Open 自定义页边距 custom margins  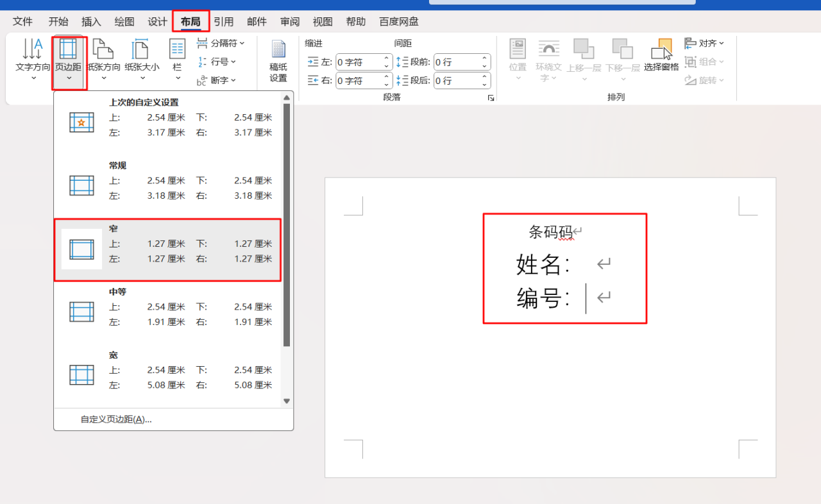coord(116,419)
